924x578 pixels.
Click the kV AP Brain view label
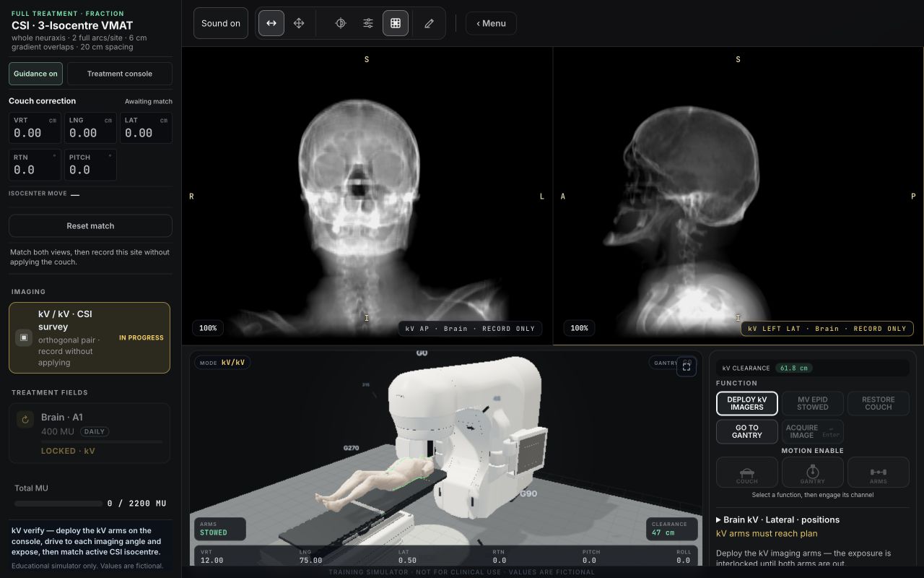point(470,329)
